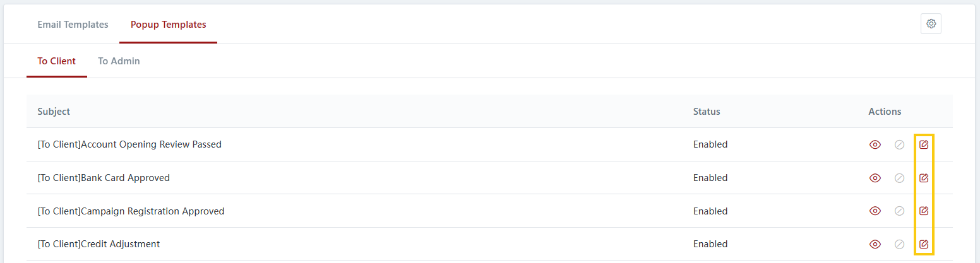
Task: Edit the Campaign Registration Approved template
Action: point(924,211)
